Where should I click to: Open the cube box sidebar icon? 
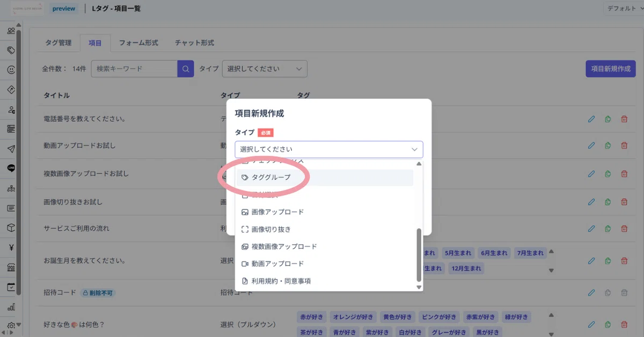11,228
